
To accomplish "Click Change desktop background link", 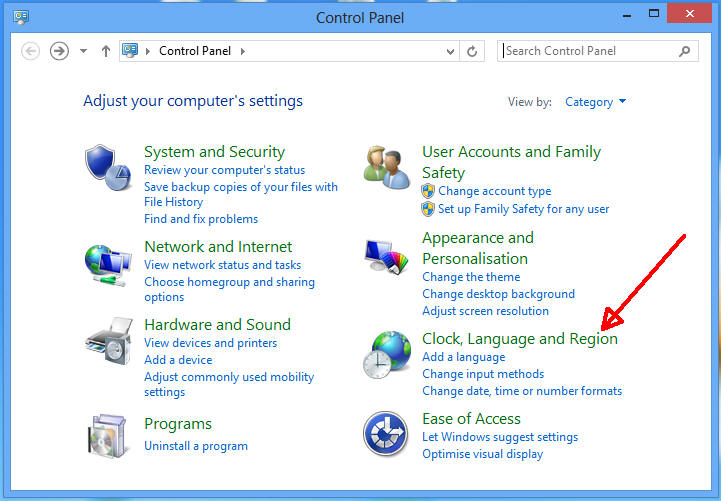I will click(x=498, y=294).
